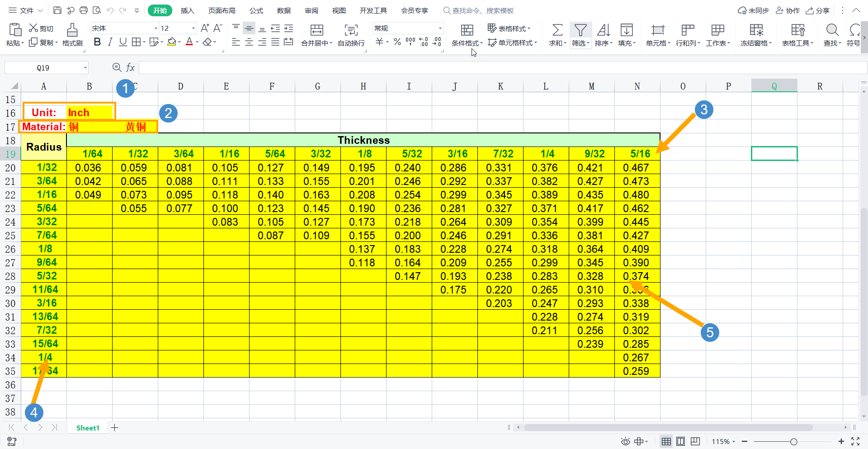Click the Find (查找) magnifier icon
Viewport: 868px width, 449px height.
(x=832, y=30)
